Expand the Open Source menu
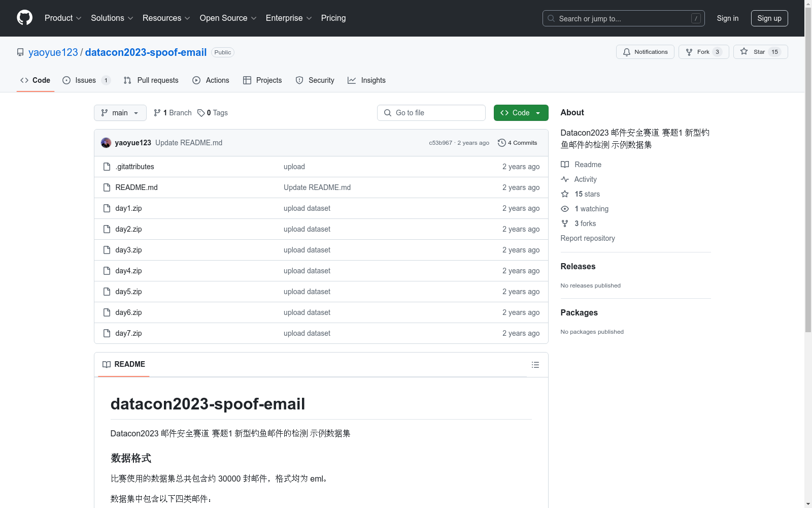 pyautogui.click(x=228, y=18)
